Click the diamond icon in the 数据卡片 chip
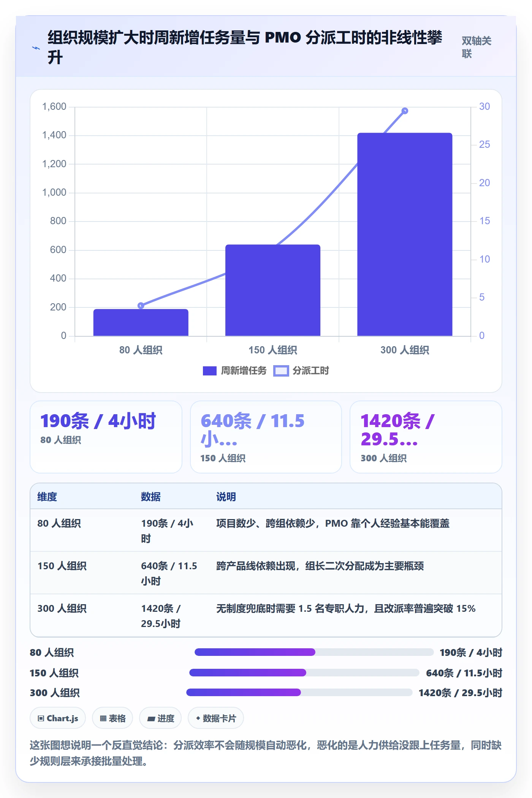 tap(198, 718)
